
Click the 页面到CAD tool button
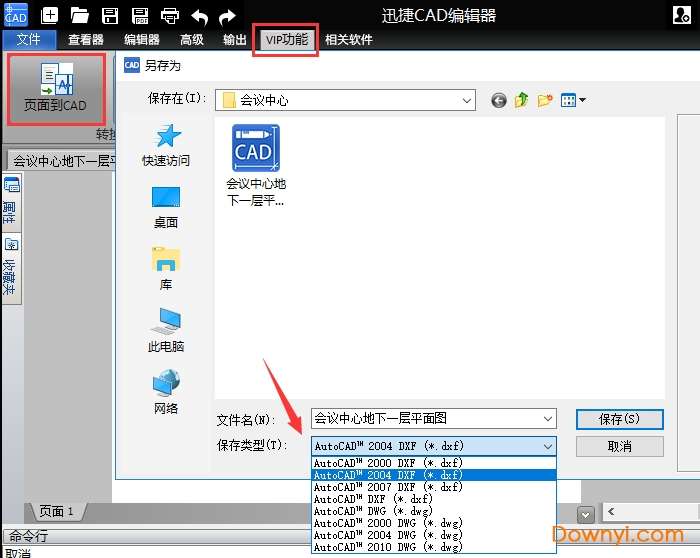pyautogui.click(x=56, y=88)
